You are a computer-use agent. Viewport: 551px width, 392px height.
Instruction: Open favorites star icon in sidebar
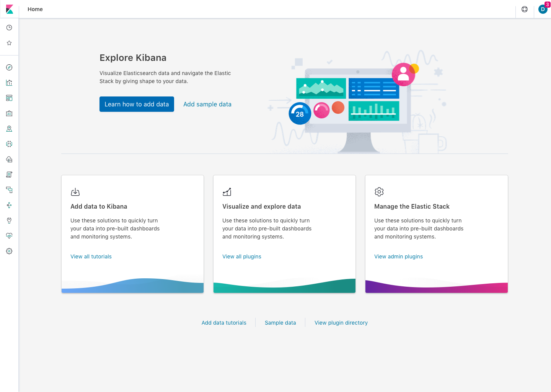coord(9,43)
